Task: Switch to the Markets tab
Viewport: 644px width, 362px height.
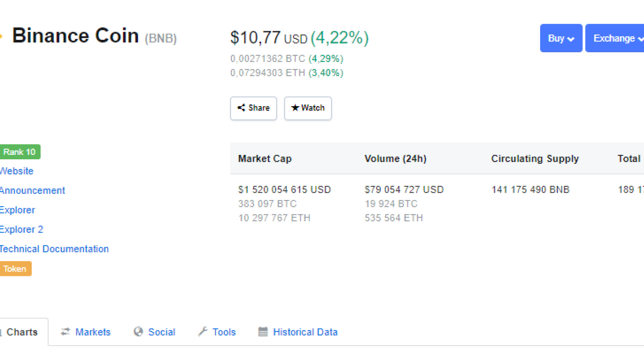Action: click(x=86, y=332)
